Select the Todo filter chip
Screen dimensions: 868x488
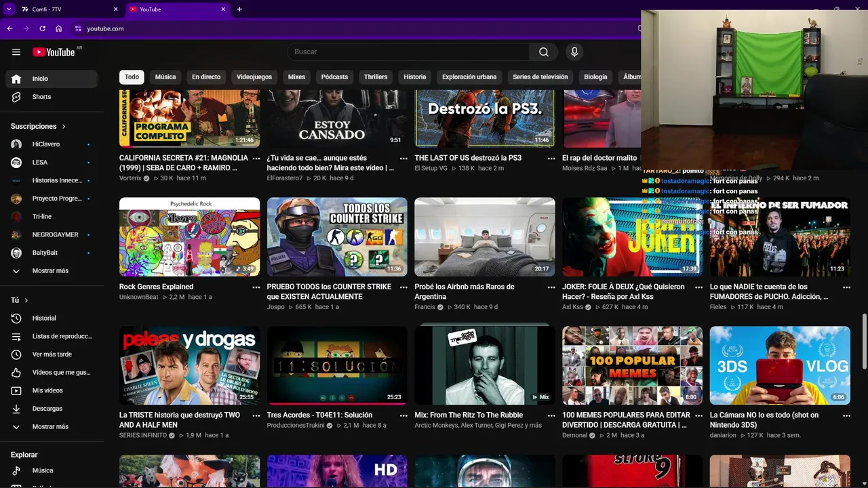132,77
